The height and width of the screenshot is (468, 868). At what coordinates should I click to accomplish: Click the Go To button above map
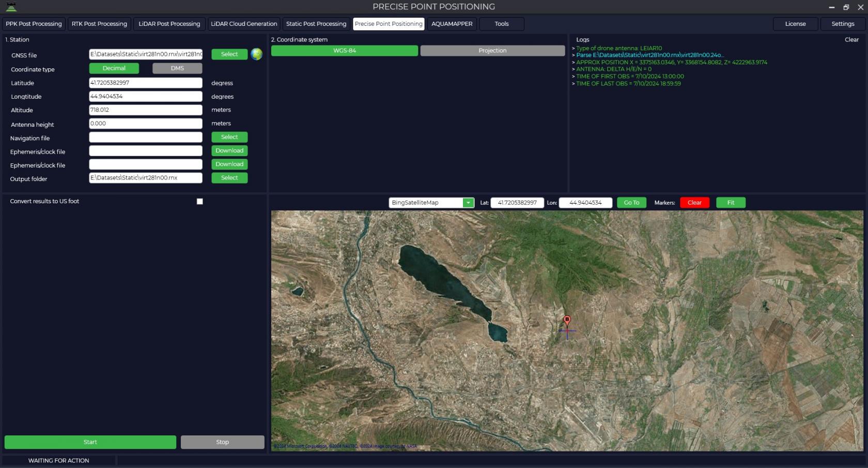point(631,203)
